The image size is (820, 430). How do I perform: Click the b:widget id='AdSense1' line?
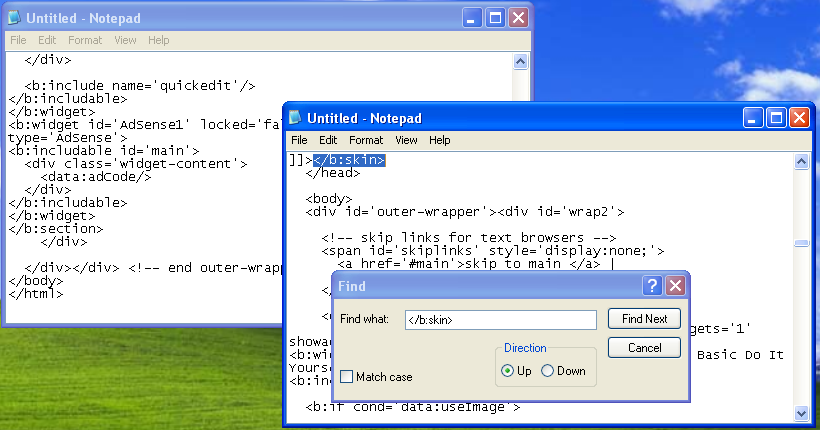[x=144, y=125]
